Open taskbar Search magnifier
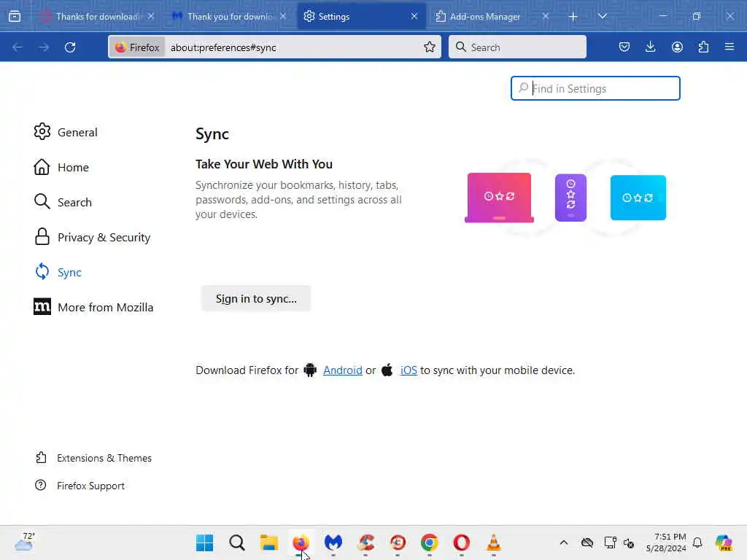 click(237, 542)
